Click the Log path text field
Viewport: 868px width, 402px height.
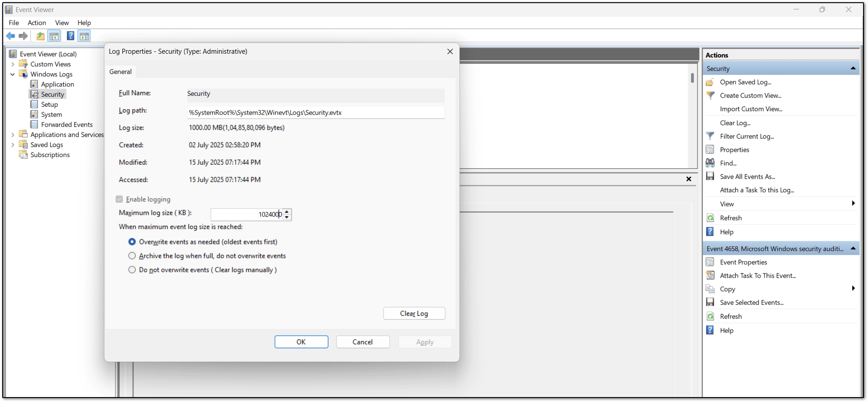click(316, 112)
